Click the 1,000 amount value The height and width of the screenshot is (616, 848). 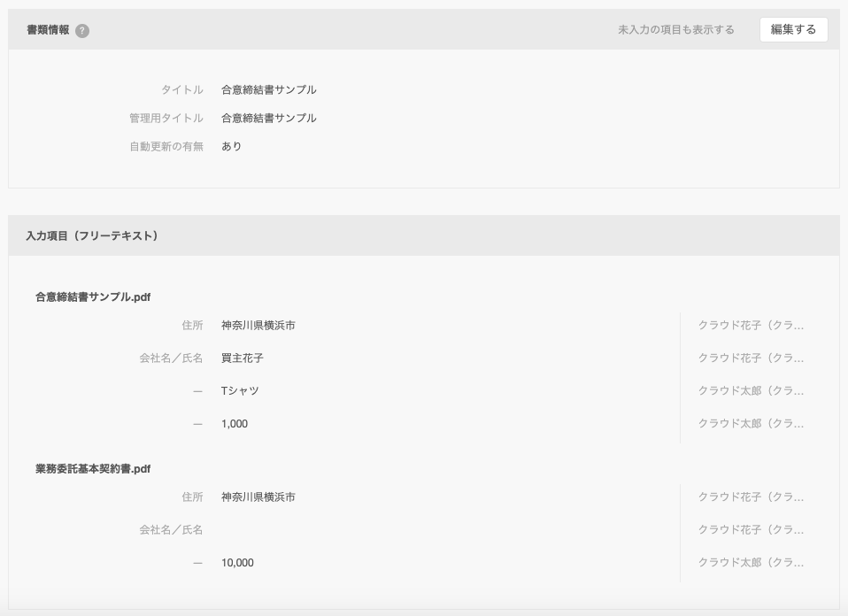[x=235, y=424]
